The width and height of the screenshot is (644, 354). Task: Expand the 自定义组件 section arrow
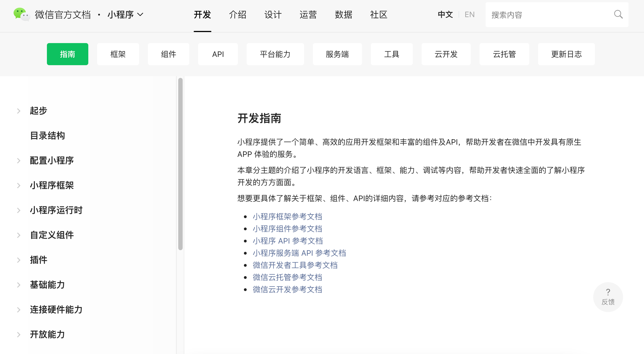(19, 235)
